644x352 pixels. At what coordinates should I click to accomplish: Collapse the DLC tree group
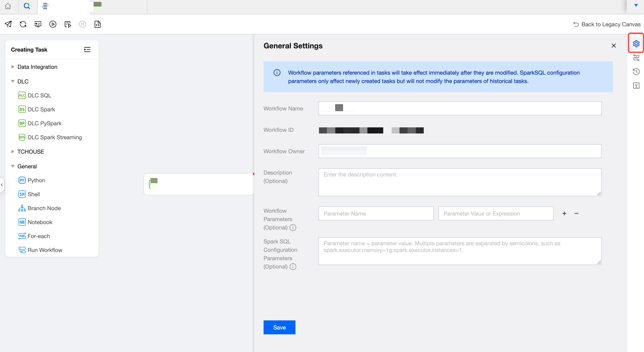point(13,81)
